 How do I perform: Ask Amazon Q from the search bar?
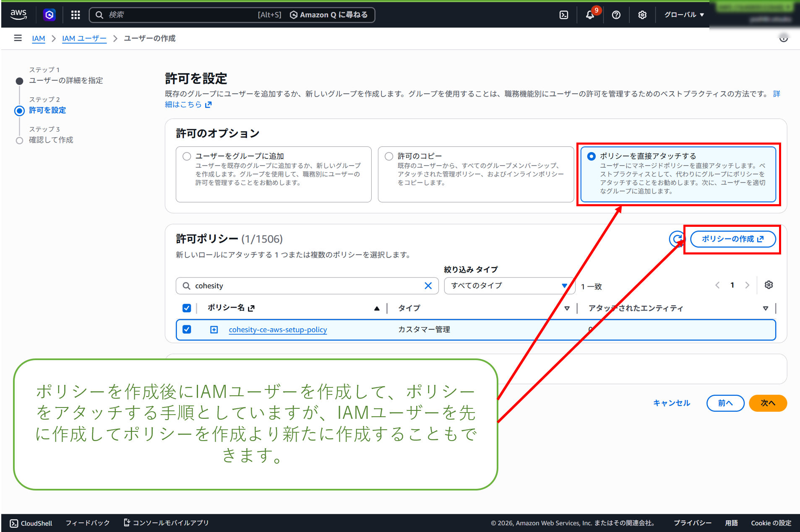tap(329, 15)
